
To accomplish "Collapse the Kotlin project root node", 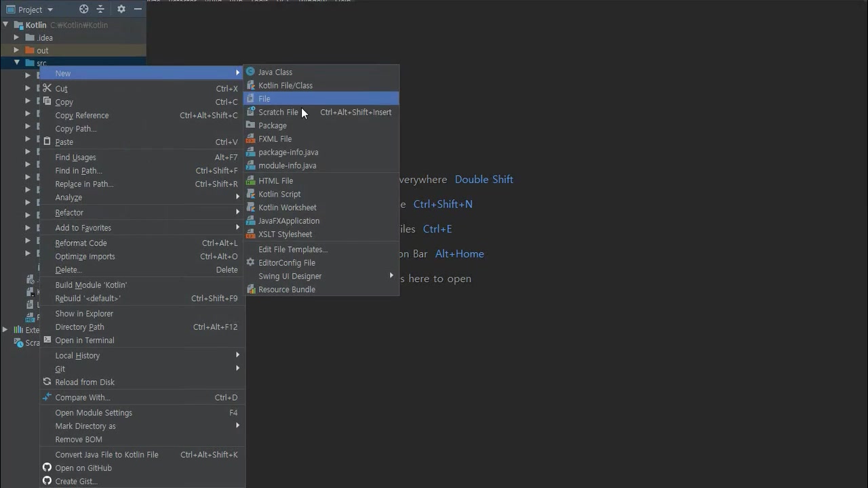I will pos(6,25).
